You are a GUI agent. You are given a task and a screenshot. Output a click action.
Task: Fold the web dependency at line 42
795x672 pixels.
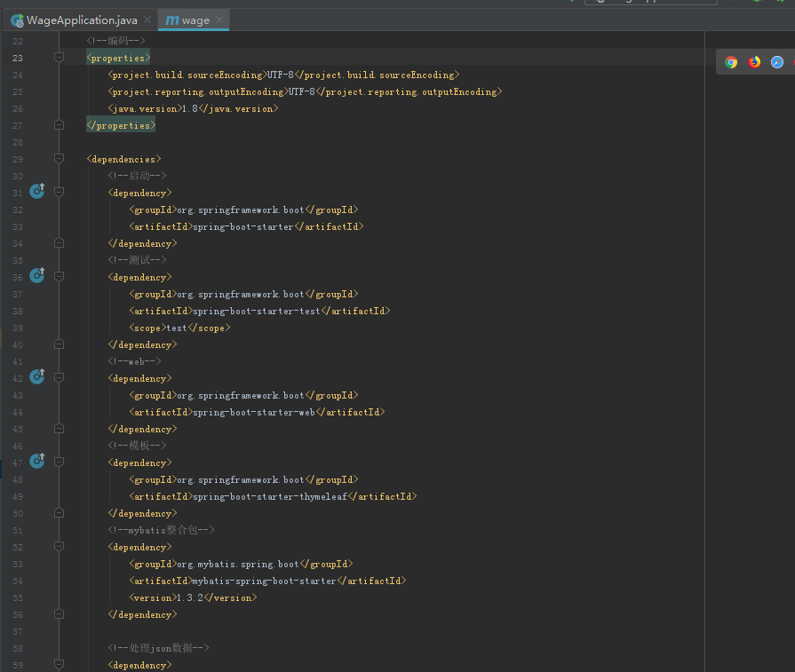pos(59,377)
